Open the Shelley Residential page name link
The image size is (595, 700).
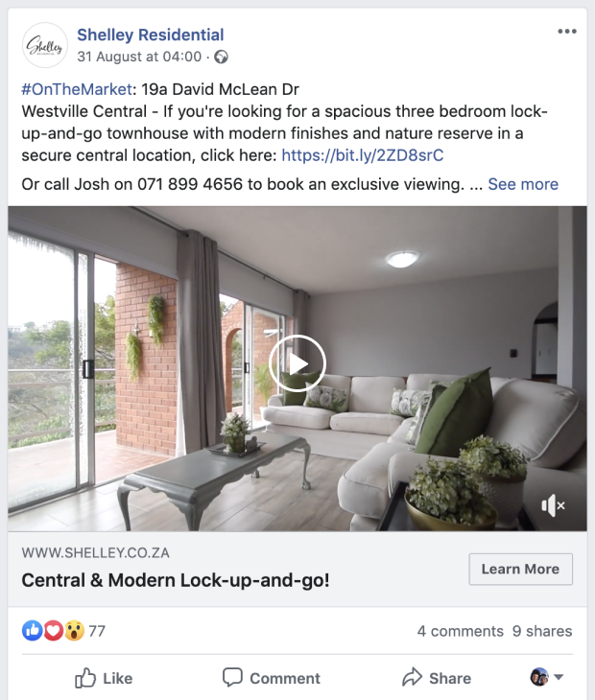point(151,35)
